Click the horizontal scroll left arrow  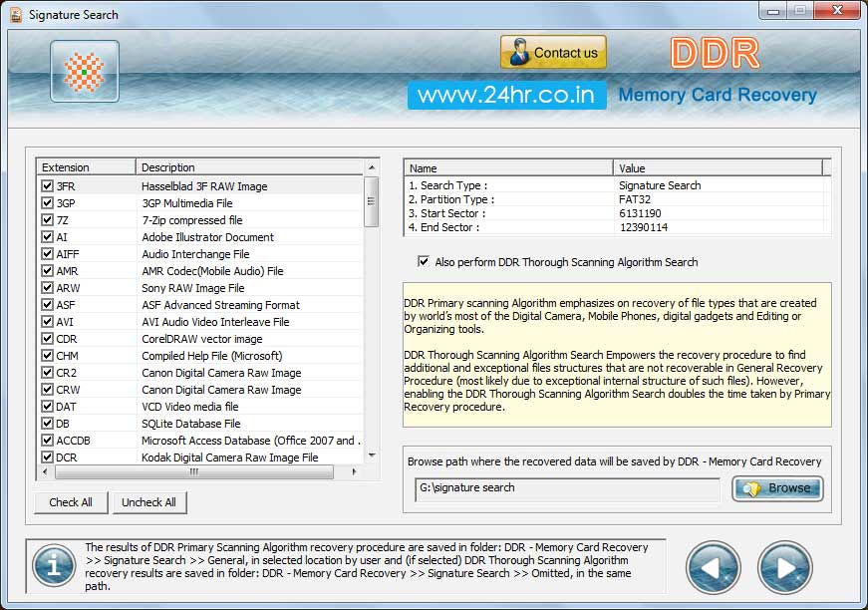point(45,471)
